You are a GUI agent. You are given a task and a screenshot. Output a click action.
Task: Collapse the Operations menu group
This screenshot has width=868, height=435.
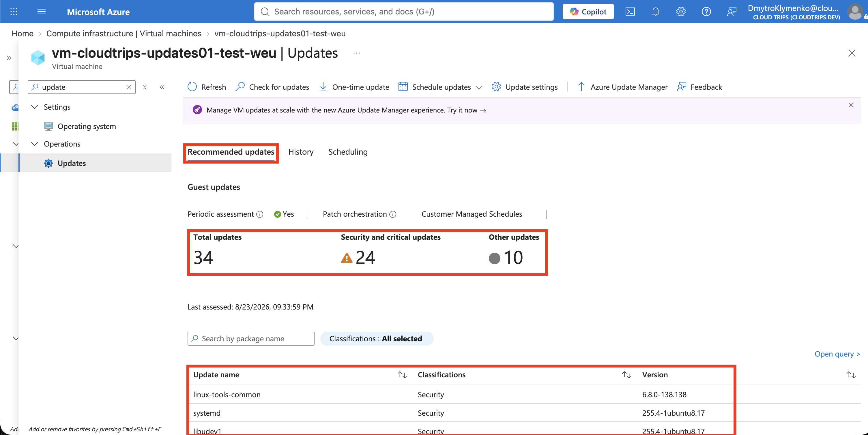(34, 144)
